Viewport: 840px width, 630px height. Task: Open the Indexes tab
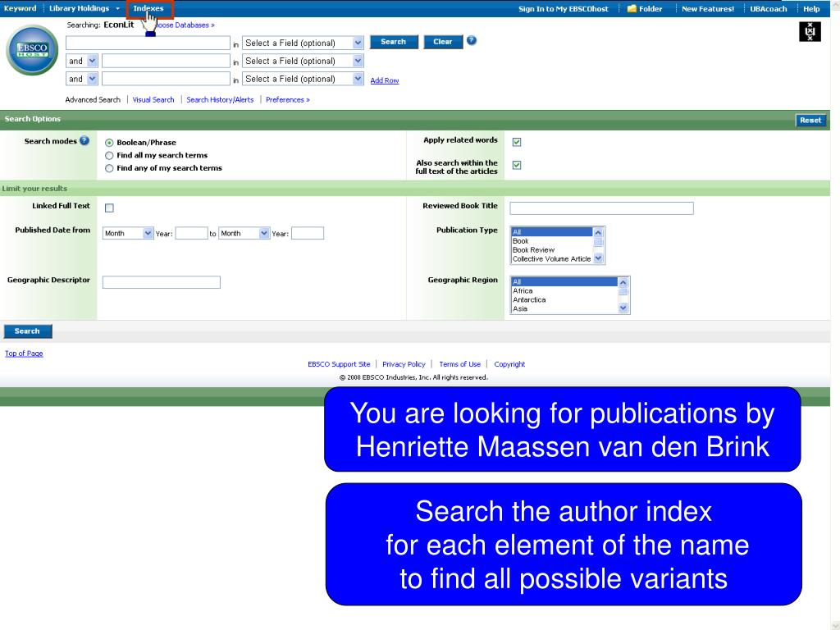(149, 8)
